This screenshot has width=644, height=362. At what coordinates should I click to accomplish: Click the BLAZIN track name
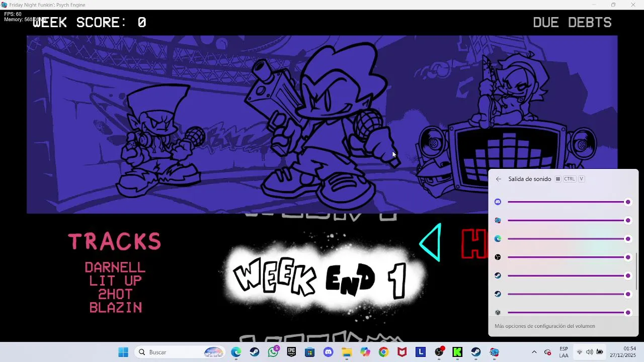115,307
